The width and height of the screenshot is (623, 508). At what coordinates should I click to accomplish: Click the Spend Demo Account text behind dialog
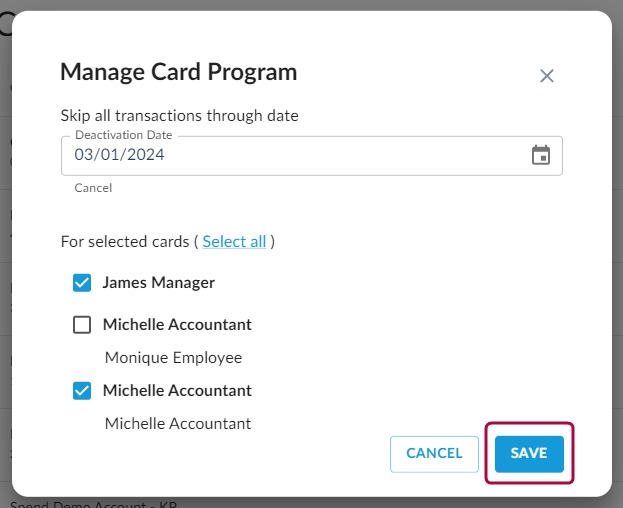click(90, 502)
